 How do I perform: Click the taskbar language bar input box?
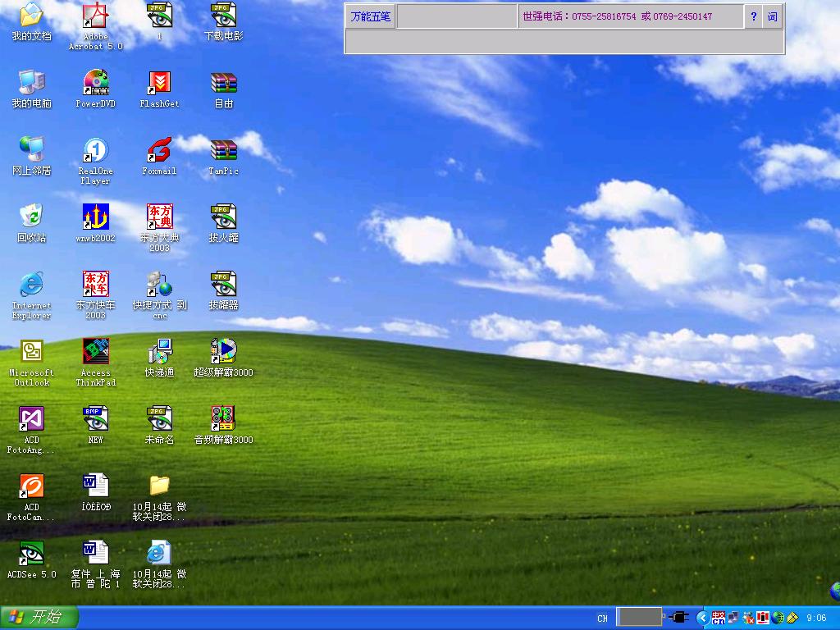coord(638,617)
